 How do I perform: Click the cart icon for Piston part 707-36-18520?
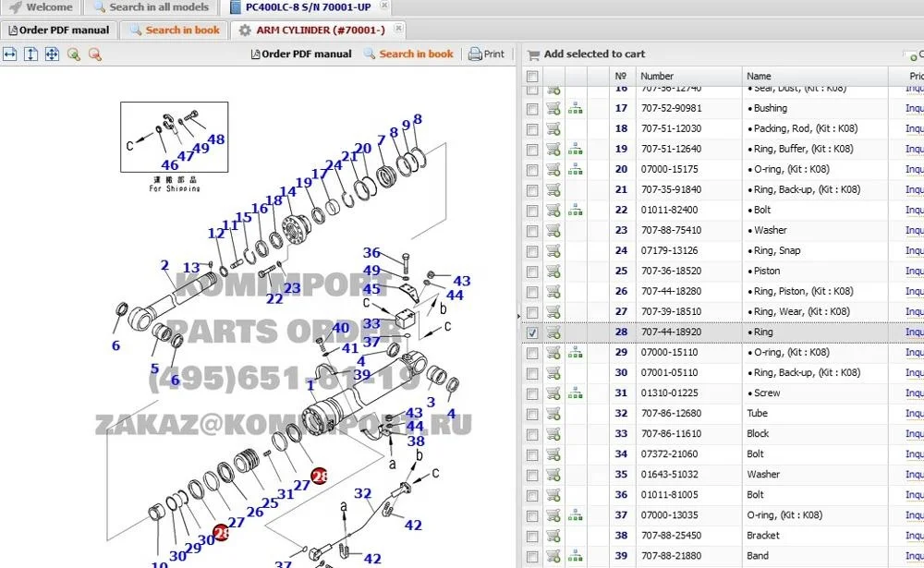[553, 271]
